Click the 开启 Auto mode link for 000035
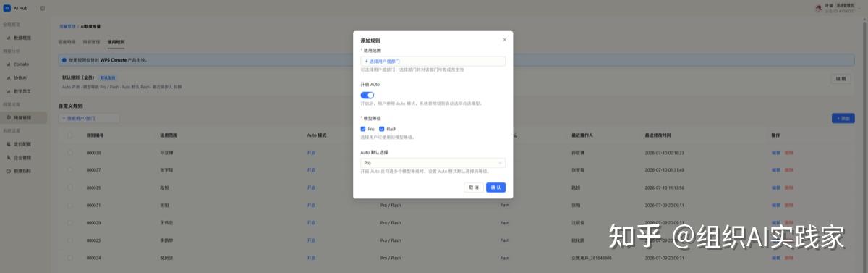This screenshot has height=273, width=868. (x=312, y=188)
